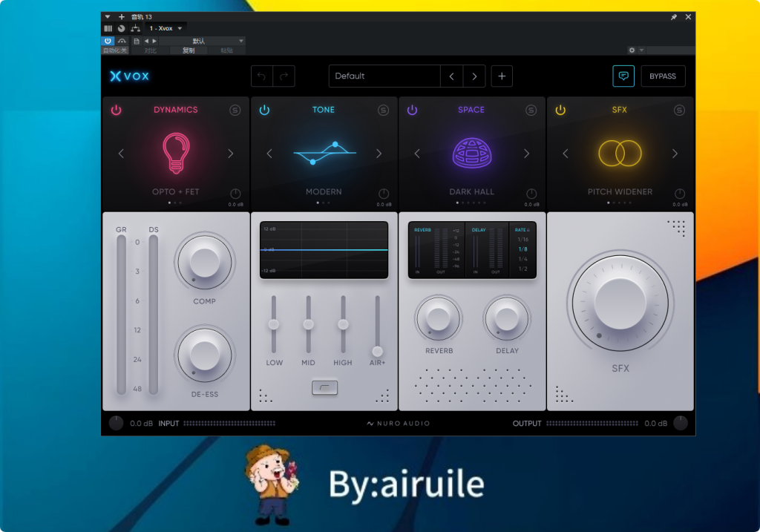Click the COMP knob
The height and width of the screenshot is (532, 760).
(205, 262)
